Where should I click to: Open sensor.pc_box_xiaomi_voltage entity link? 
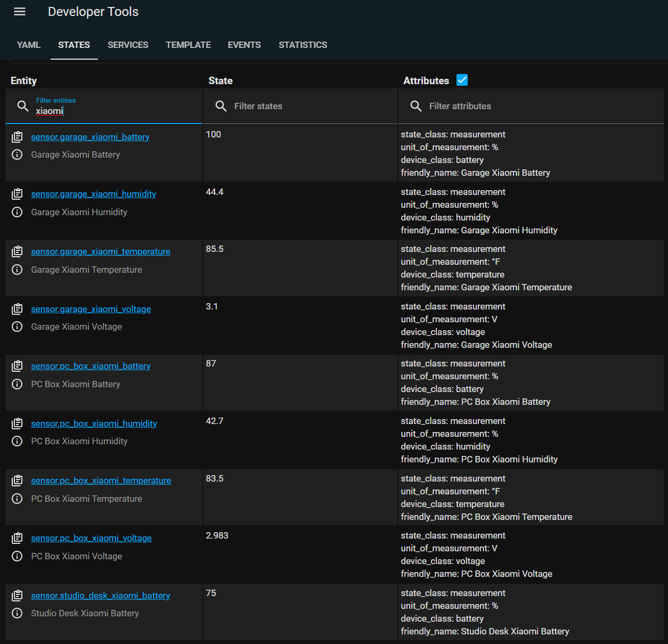point(91,538)
